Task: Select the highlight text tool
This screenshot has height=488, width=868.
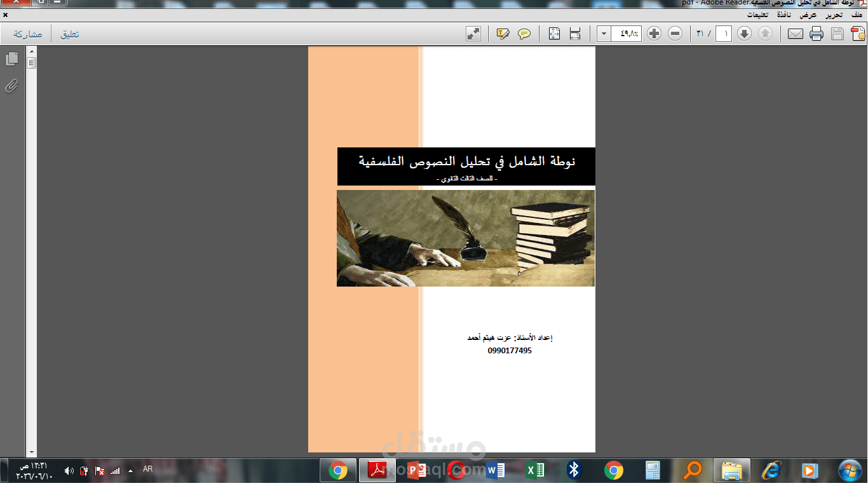Action: [x=503, y=34]
